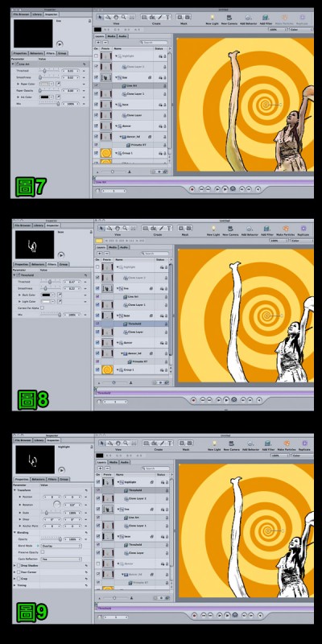322x644 pixels.
Task: Click the record button in the 圖9 window
Action: coord(195,615)
